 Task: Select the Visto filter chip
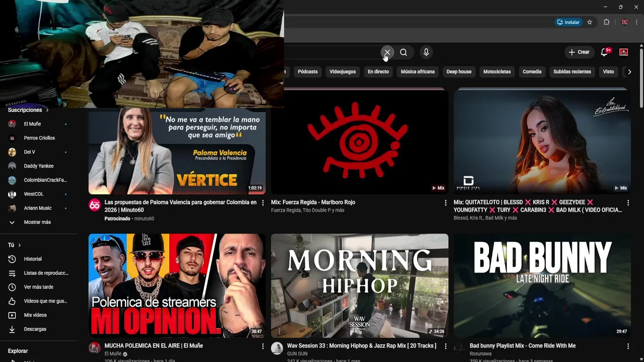point(608,72)
